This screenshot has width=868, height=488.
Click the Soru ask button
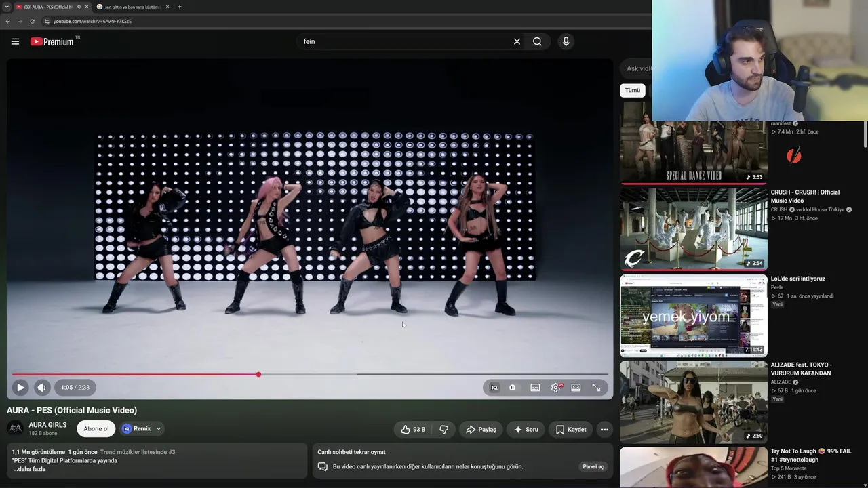[x=526, y=429]
